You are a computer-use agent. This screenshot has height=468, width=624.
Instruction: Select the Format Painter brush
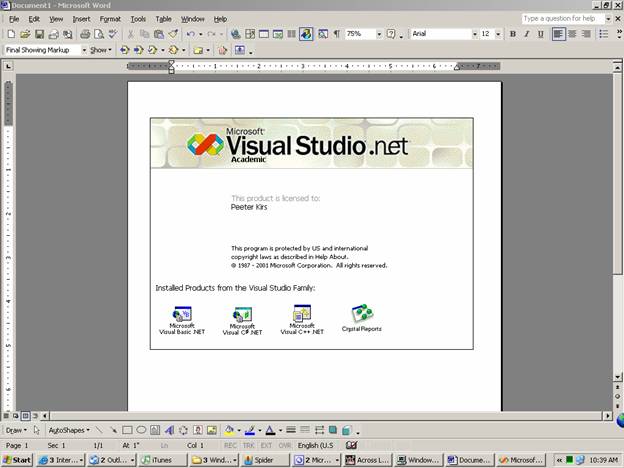[173, 34]
